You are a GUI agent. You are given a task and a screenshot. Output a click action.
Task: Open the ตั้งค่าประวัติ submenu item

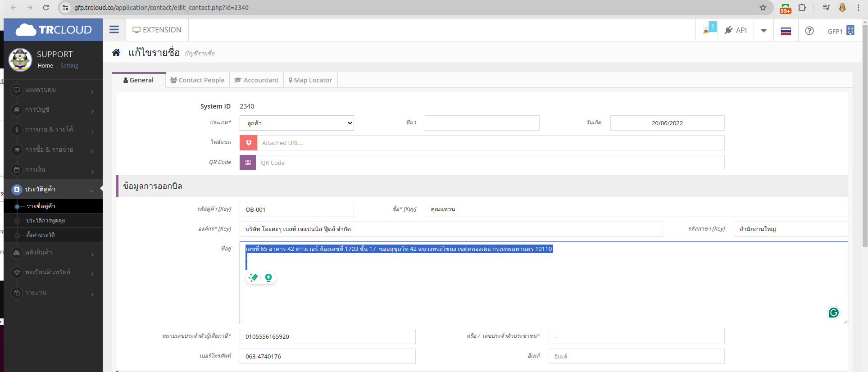(x=53, y=235)
